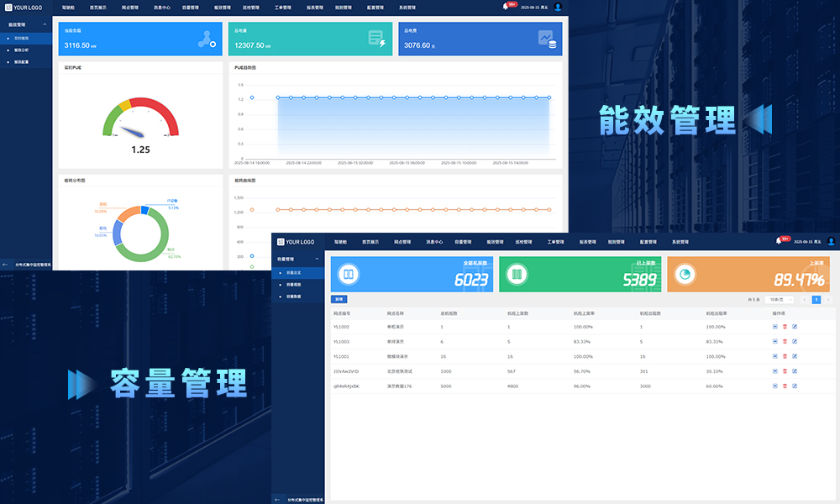The image size is (840, 504).
Task: Click edit icon for row YL1003
Action: coord(795,341)
